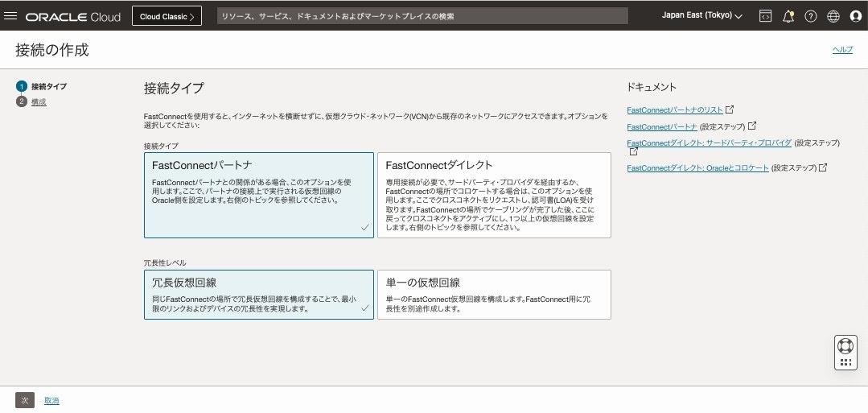Click the 接続タイプ main heading
This screenshot has width=868, height=413.
[x=174, y=88]
